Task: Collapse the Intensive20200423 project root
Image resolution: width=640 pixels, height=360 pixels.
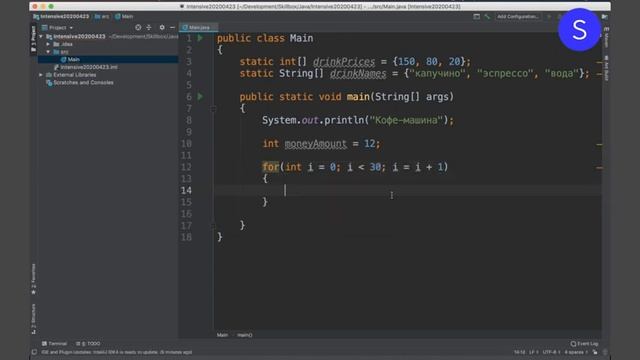Action: coord(41,36)
